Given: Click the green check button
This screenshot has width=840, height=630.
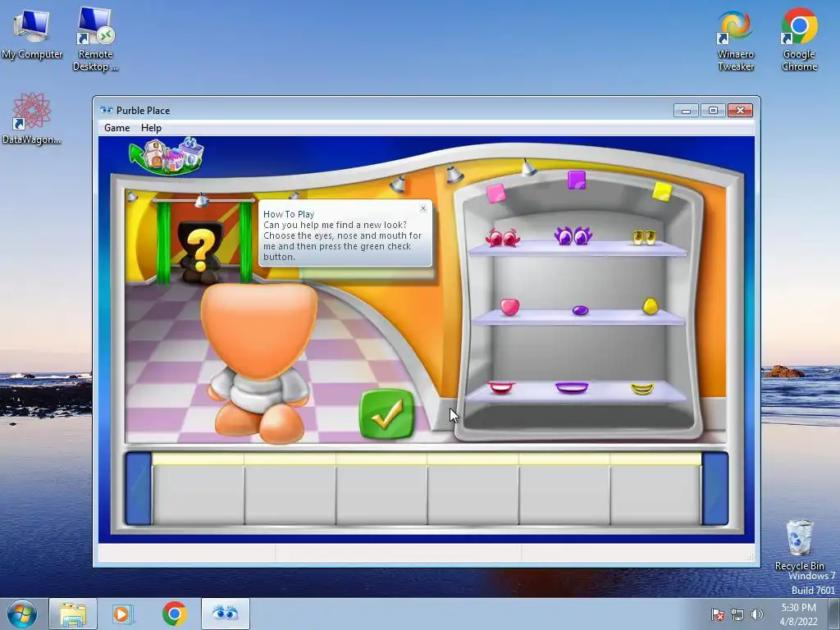Looking at the screenshot, I should pyautogui.click(x=387, y=414).
